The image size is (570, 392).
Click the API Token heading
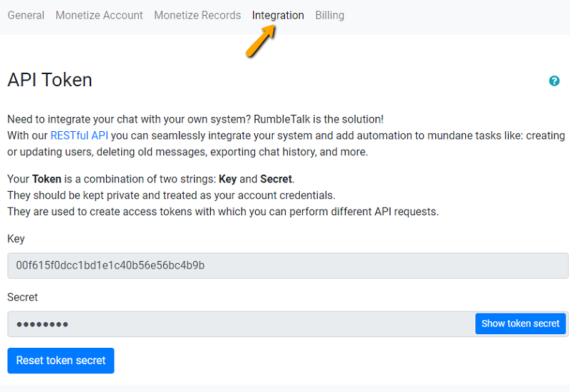[50, 80]
